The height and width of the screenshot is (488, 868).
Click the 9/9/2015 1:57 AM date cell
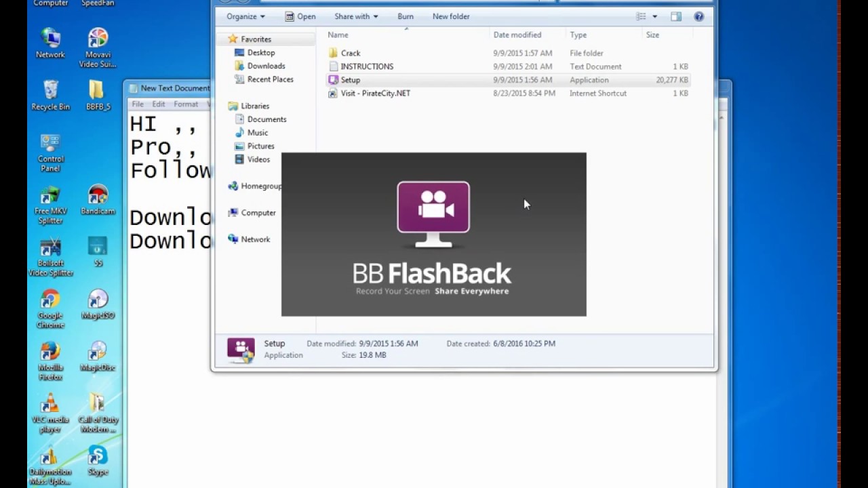pyautogui.click(x=523, y=53)
